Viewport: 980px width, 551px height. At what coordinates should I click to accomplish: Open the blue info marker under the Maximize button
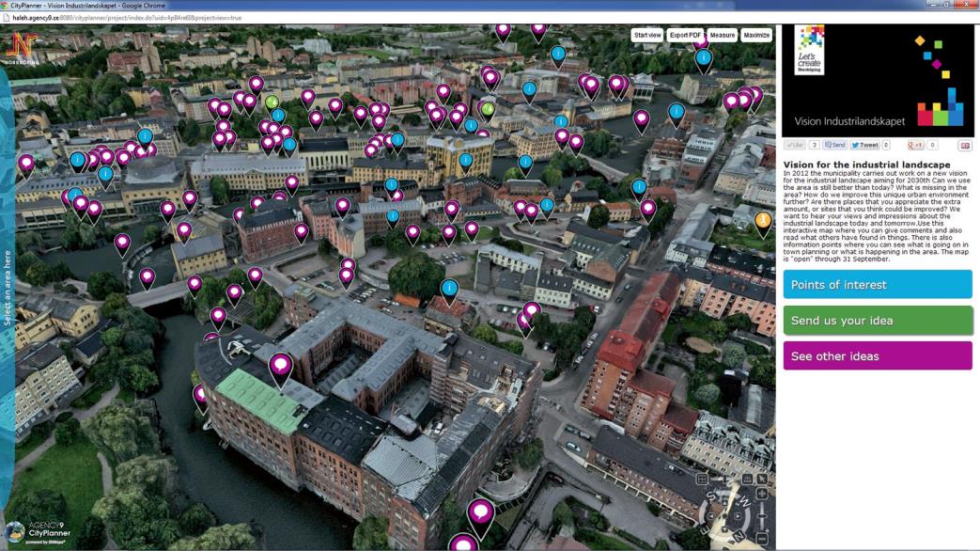[704, 59]
